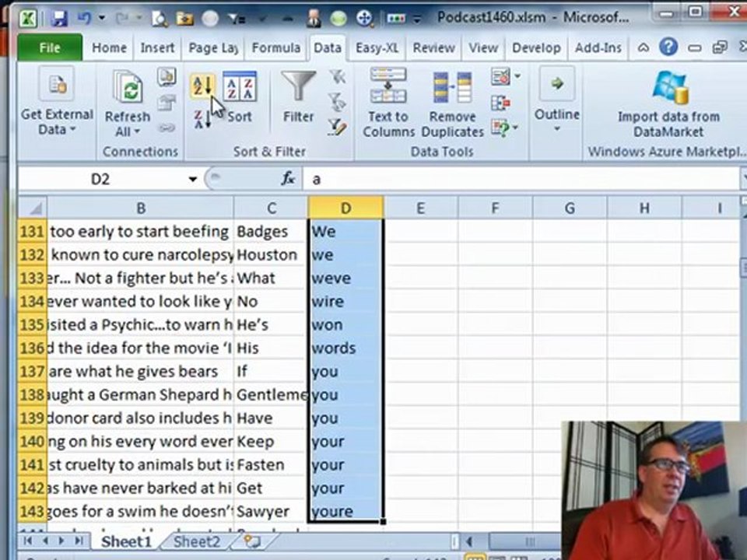Click the Data Validation icon
Viewport: 747px width, 560px height.
[500, 77]
